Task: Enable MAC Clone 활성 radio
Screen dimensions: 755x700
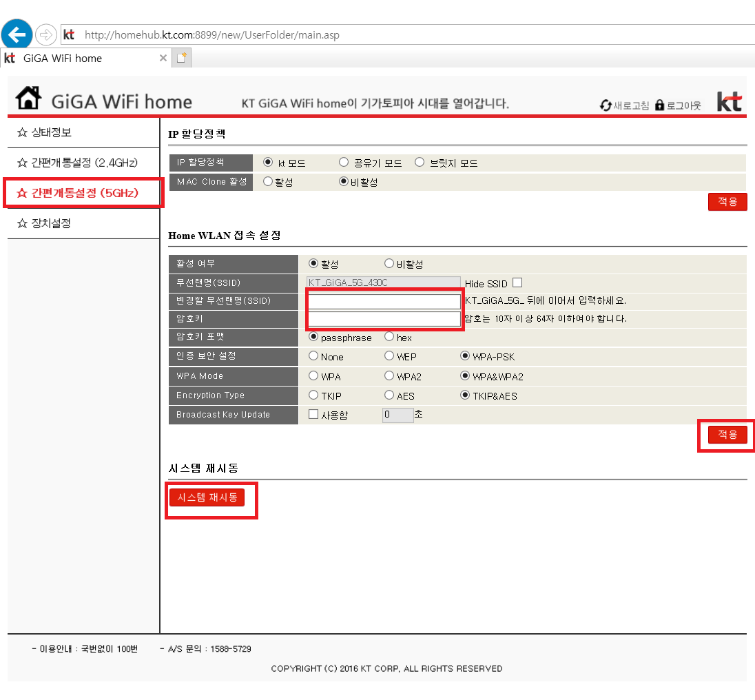Action: click(x=268, y=181)
